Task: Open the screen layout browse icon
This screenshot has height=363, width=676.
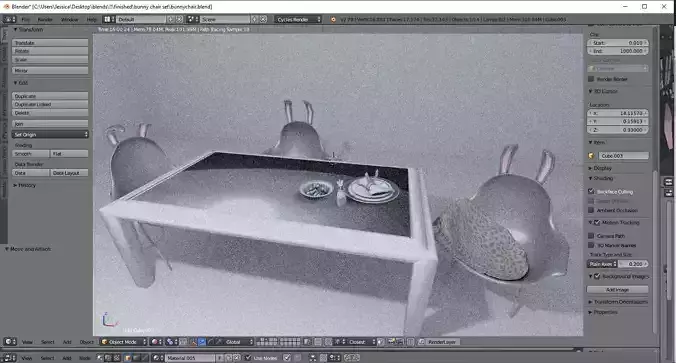Action: (109, 19)
